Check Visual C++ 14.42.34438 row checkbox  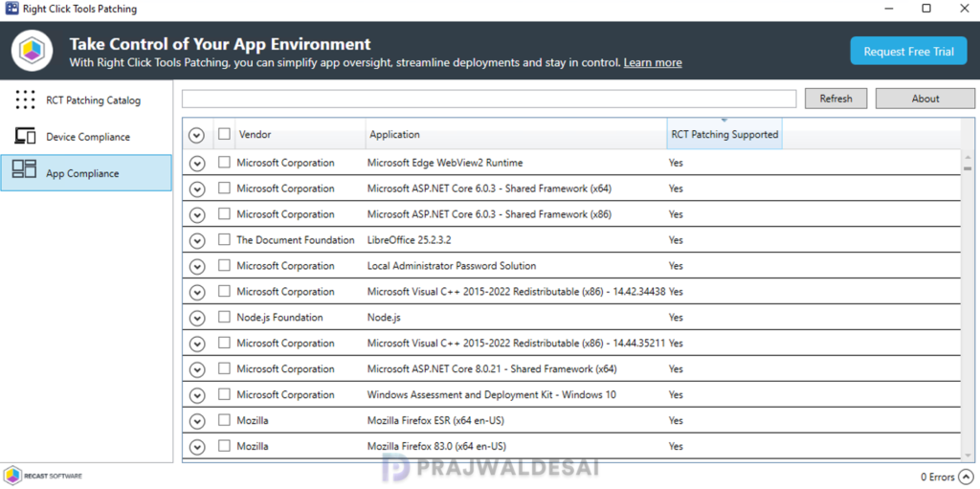[224, 292]
